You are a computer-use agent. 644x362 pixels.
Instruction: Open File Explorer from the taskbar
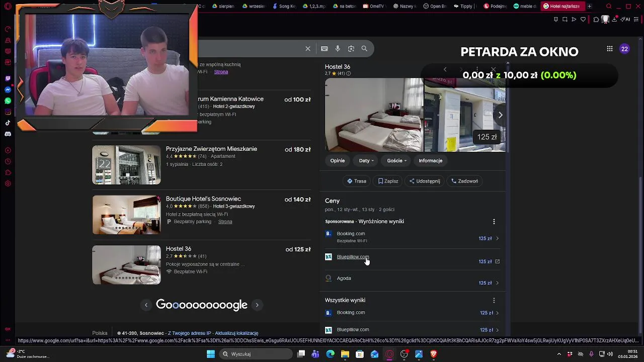(x=345, y=354)
